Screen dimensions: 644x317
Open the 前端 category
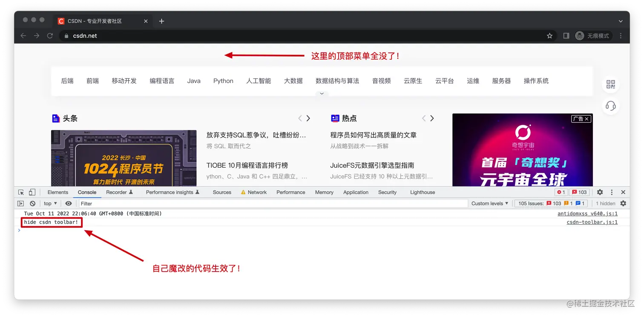pos(92,81)
